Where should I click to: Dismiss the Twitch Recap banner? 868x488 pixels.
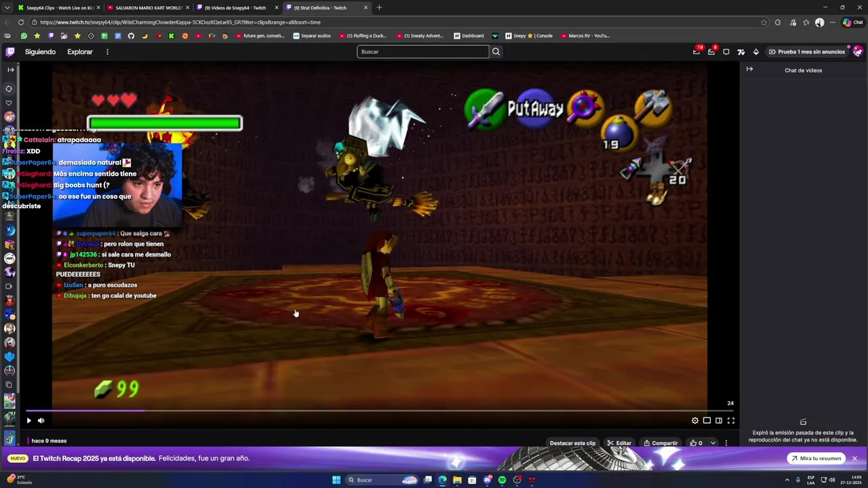coord(854,459)
